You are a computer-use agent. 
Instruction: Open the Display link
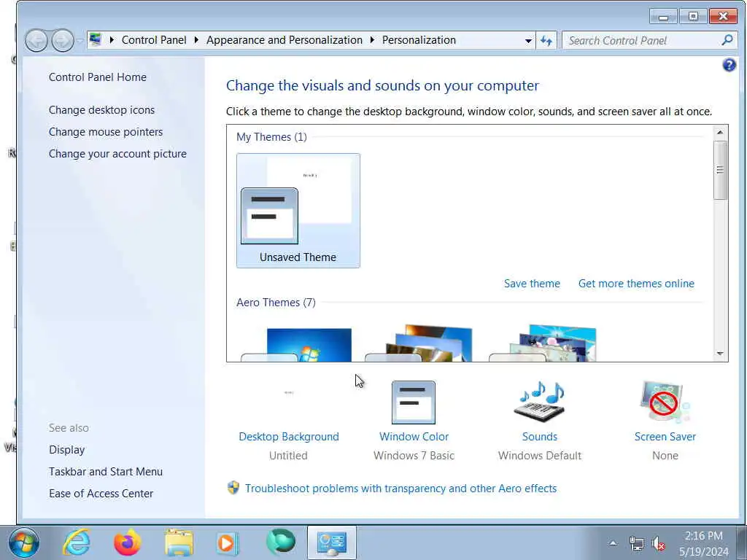[66, 449]
